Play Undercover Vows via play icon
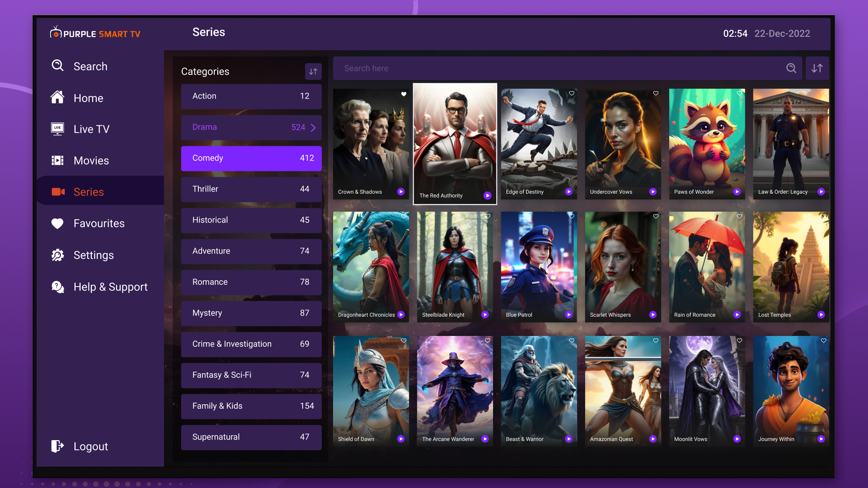This screenshot has height=488, width=868. click(653, 192)
